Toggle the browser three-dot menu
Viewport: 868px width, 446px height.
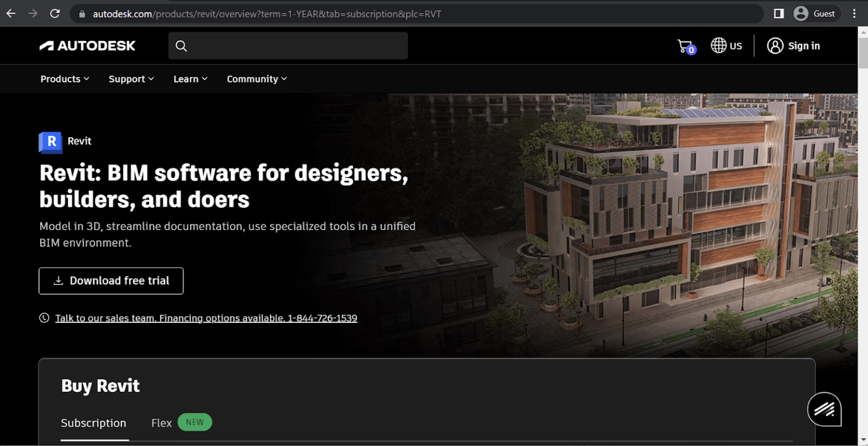[x=855, y=13]
